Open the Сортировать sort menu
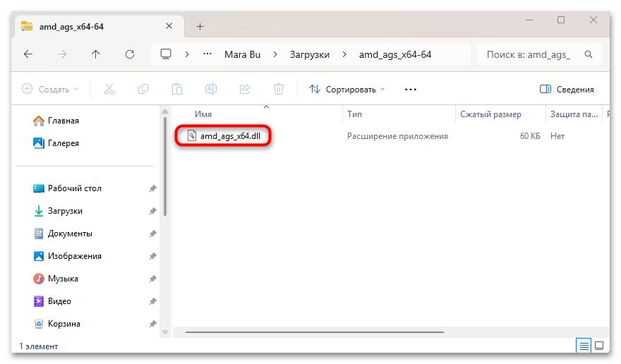 [347, 89]
